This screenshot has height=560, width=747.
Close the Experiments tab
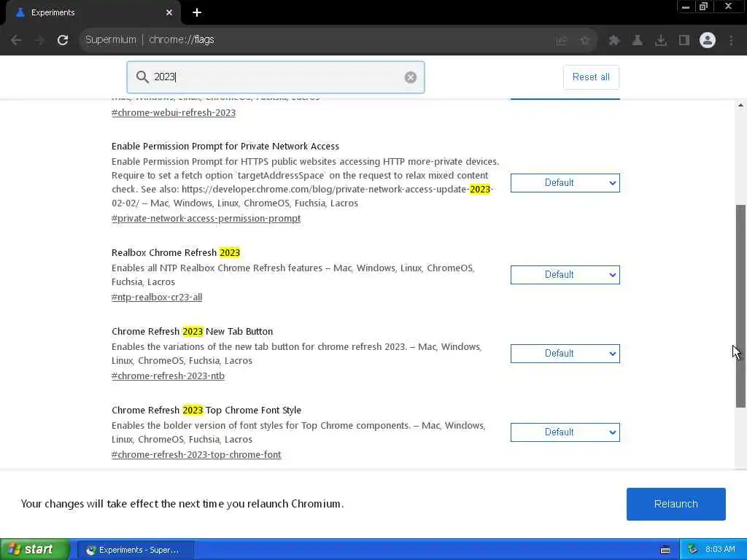[x=169, y=13]
